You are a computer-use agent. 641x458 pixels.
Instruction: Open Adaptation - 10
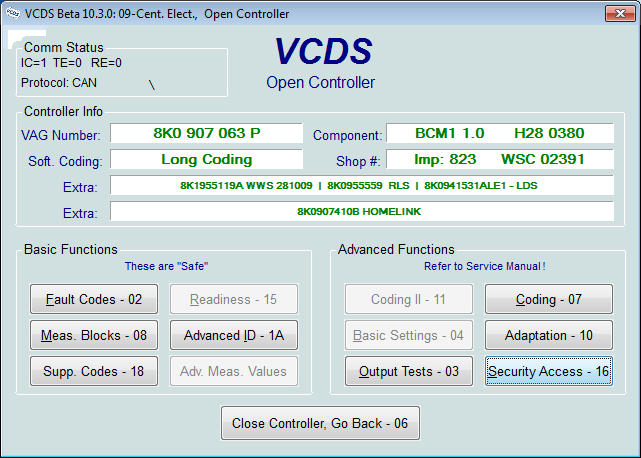tap(549, 336)
